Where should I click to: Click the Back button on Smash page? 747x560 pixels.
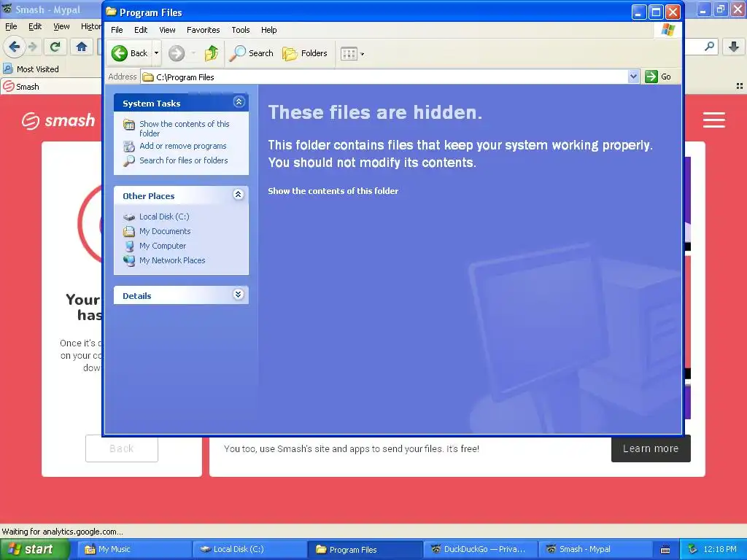[x=122, y=448]
